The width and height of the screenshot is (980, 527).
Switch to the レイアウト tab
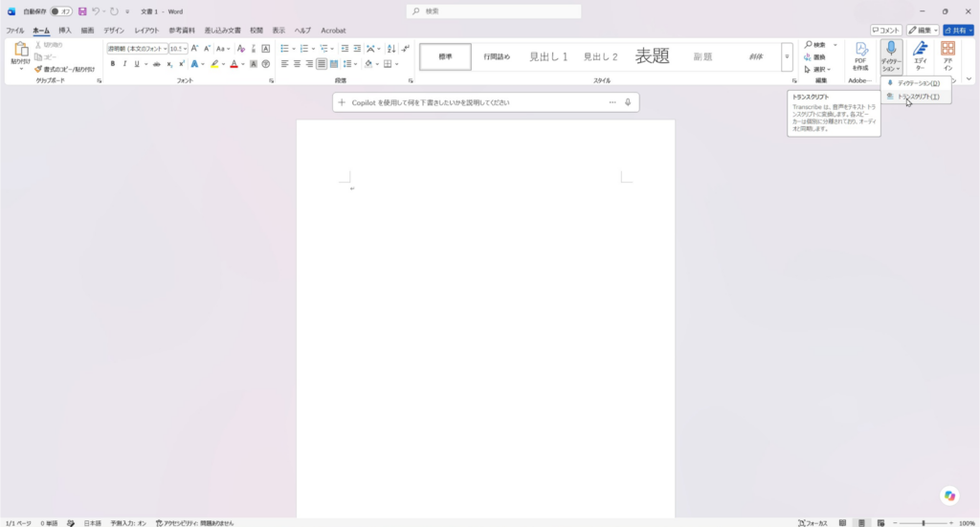coord(146,30)
